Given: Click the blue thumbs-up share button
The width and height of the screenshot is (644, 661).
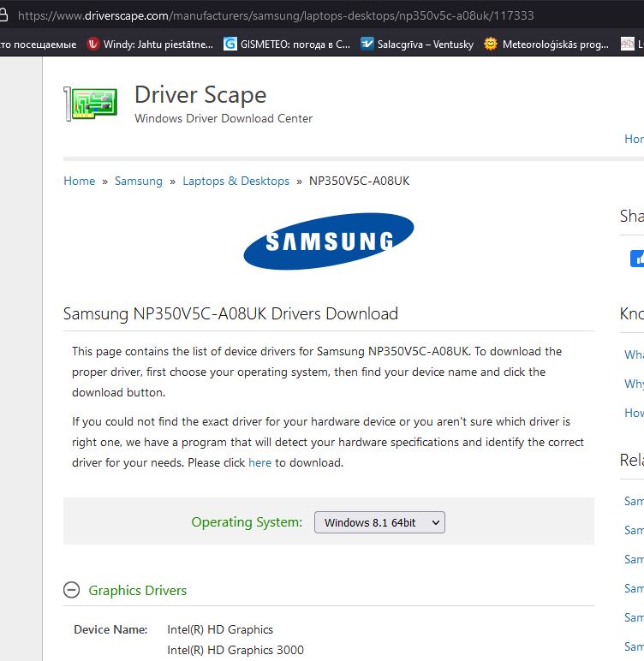Looking at the screenshot, I should (x=637, y=259).
